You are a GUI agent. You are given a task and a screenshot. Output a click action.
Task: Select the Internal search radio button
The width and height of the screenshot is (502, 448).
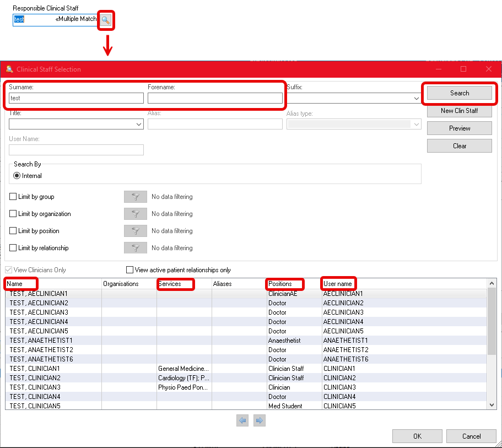click(17, 176)
